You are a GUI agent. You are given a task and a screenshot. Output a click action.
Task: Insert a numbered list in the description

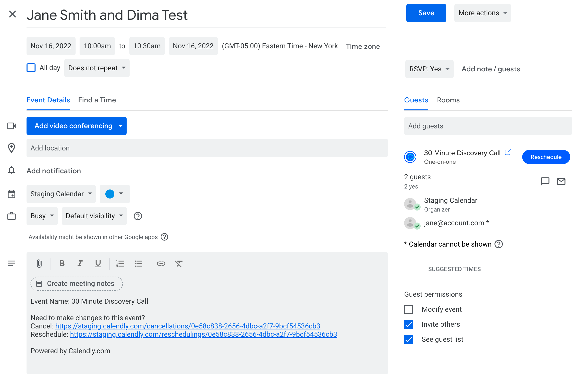[x=121, y=263]
